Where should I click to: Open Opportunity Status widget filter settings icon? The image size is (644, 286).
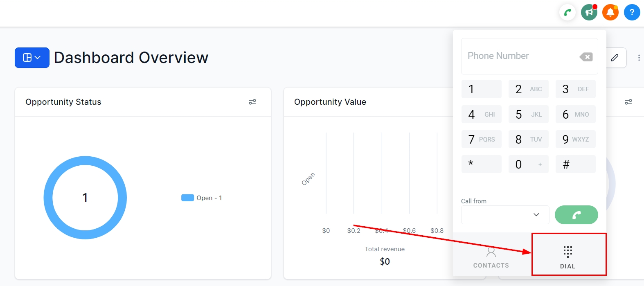[252, 102]
